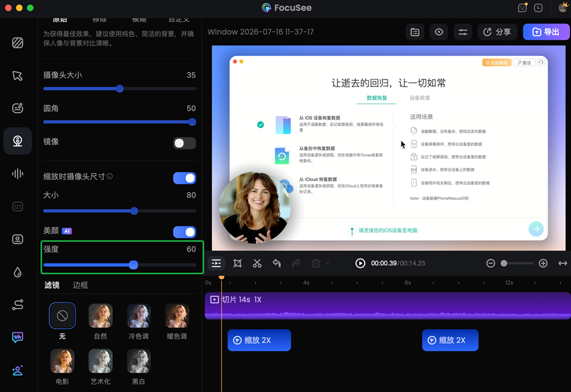Click the 分享 share button
Viewport: 571px width, 392px height.
[x=497, y=32]
